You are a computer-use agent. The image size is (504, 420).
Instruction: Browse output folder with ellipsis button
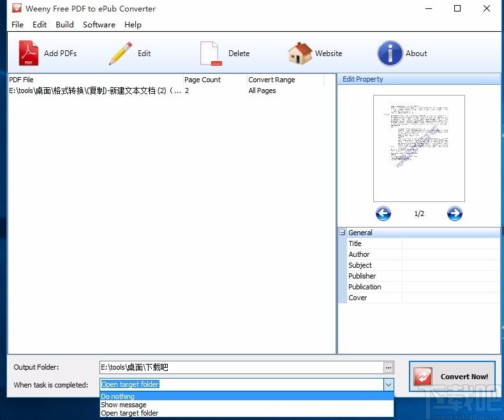click(x=388, y=367)
